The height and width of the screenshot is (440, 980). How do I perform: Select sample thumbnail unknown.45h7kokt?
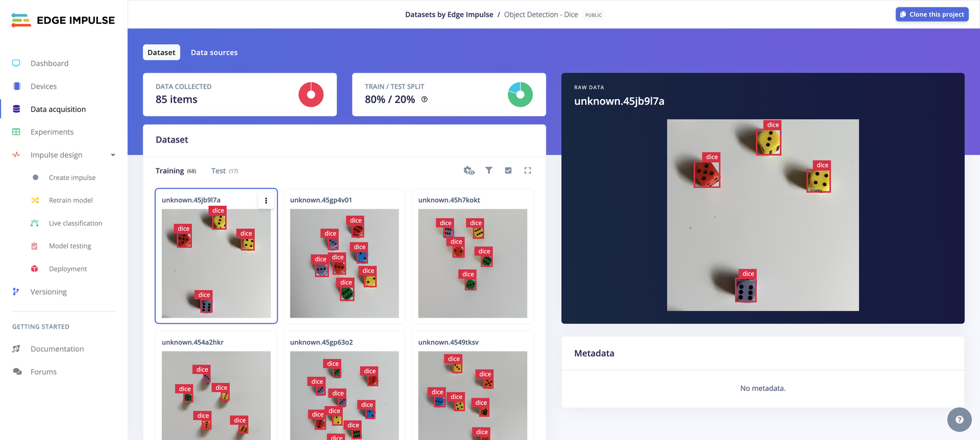point(472,263)
